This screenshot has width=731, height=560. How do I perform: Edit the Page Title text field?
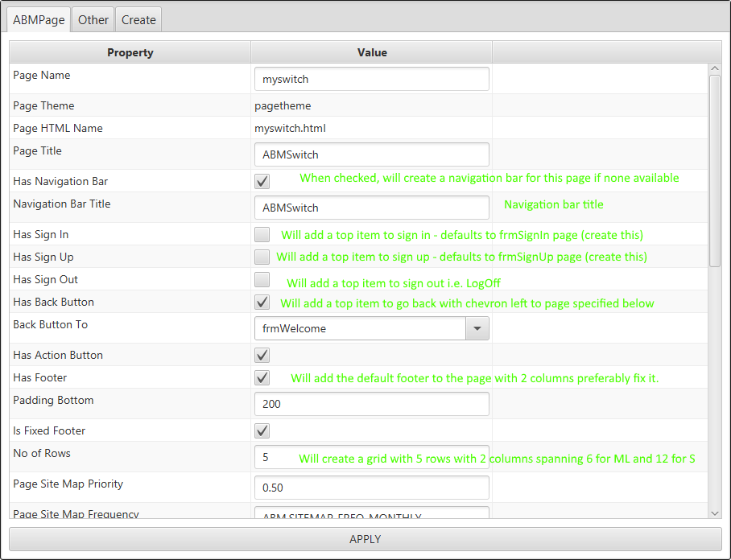(371, 154)
